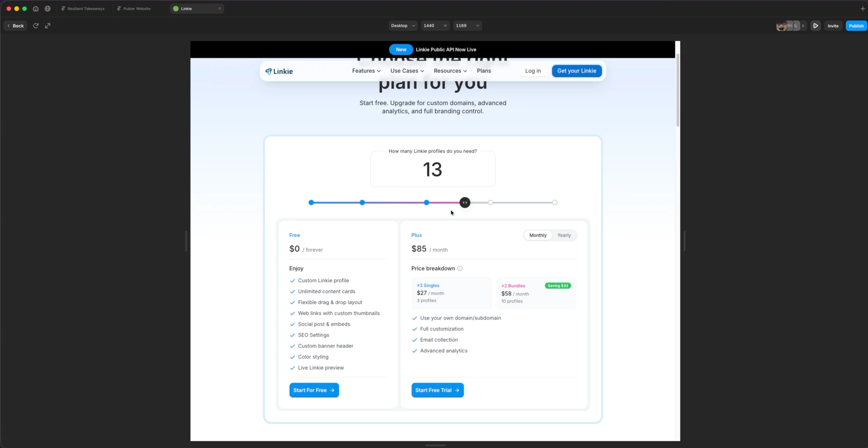Switch billing to Yearly
Screen dimensions: 868x448
click(x=564, y=235)
